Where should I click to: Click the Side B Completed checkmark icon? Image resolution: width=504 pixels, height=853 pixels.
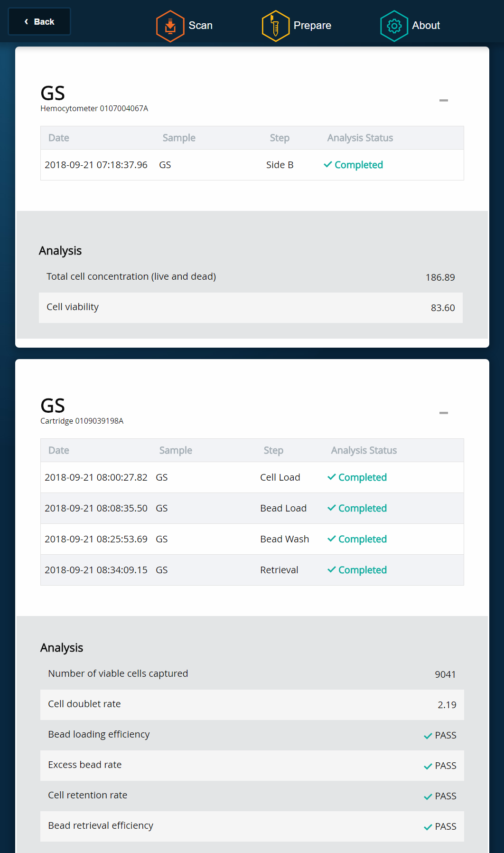click(327, 164)
